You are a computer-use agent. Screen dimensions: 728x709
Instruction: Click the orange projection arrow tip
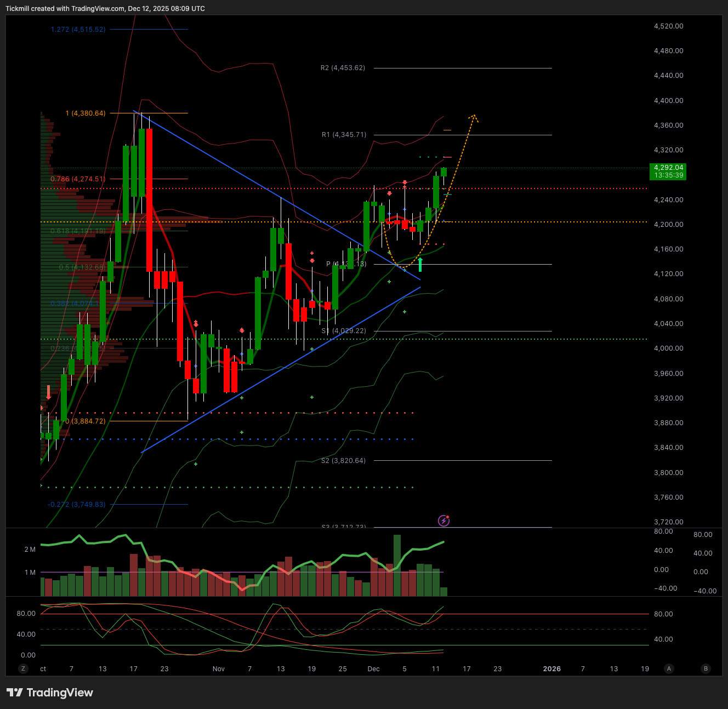point(474,116)
